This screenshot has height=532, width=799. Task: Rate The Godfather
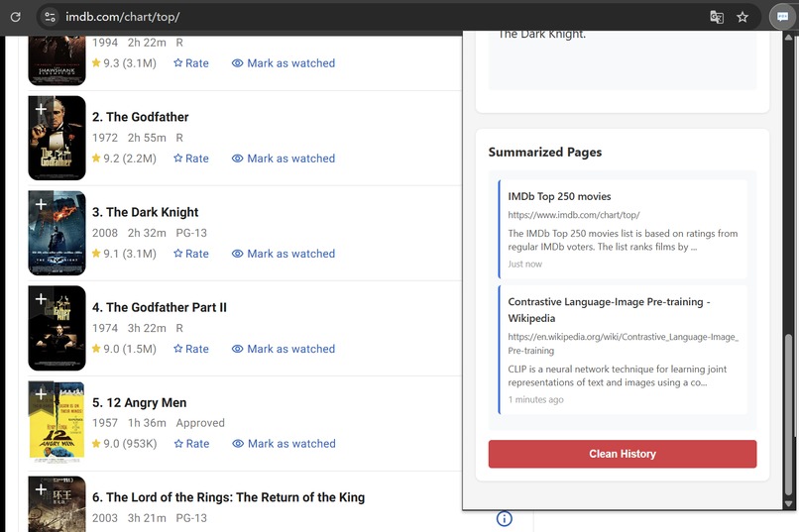191,159
